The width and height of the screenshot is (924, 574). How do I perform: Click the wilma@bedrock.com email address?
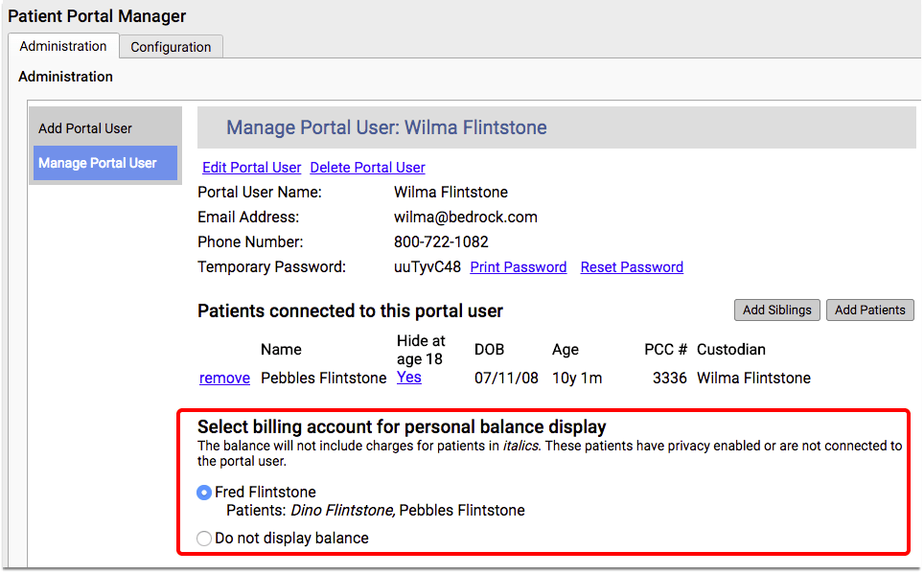tap(466, 217)
